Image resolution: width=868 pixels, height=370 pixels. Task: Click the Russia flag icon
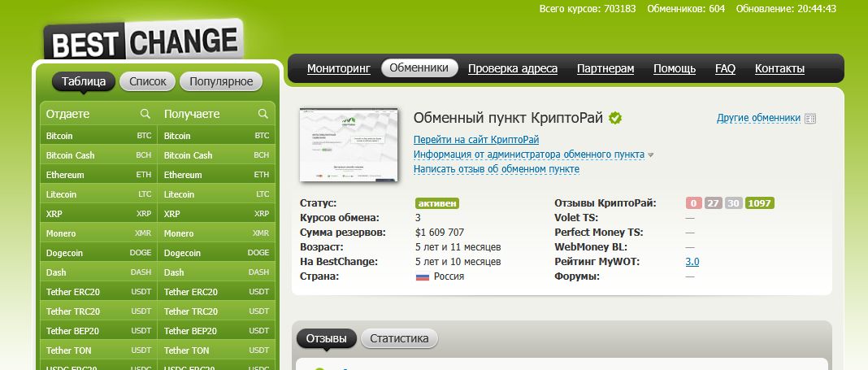(422, 276)
